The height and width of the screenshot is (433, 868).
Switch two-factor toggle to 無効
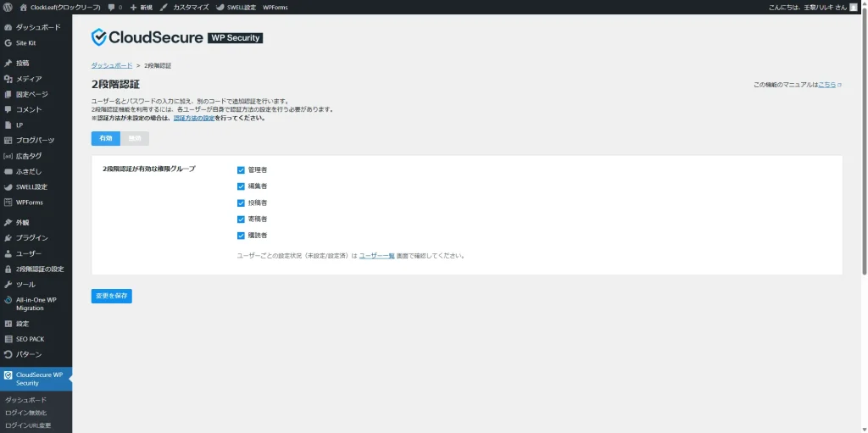pyautogui.click(x=135, y=138)
